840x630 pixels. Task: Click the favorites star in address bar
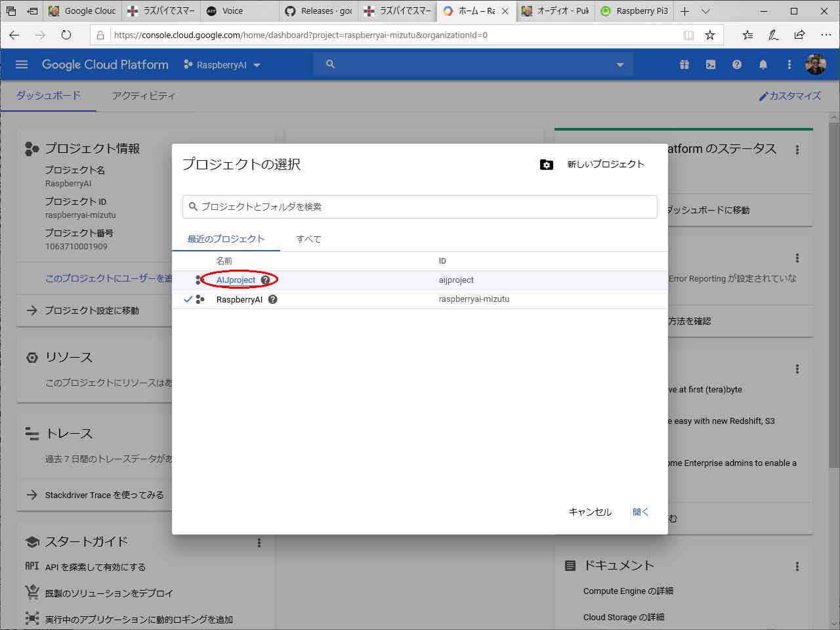pyautogui.click(x=710, y=35)
